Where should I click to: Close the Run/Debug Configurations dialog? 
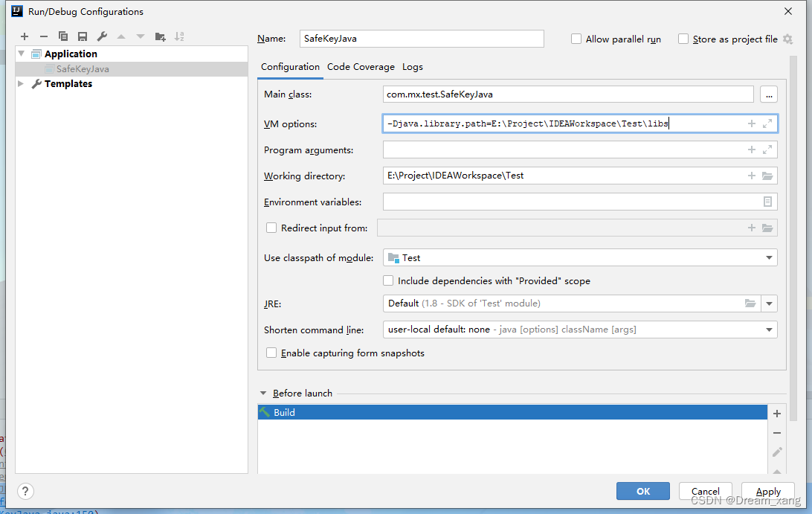[788, 11]
